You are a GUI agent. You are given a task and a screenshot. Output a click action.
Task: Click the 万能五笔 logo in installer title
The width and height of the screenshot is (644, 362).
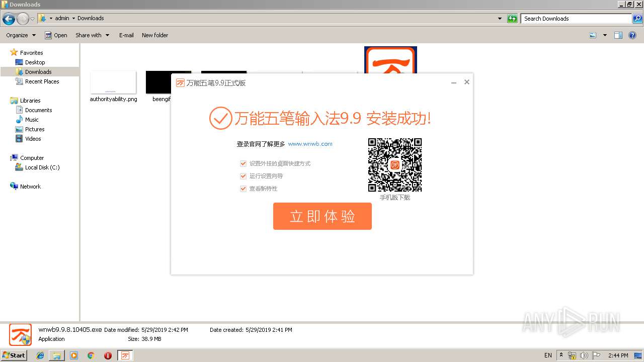[180, 83]
